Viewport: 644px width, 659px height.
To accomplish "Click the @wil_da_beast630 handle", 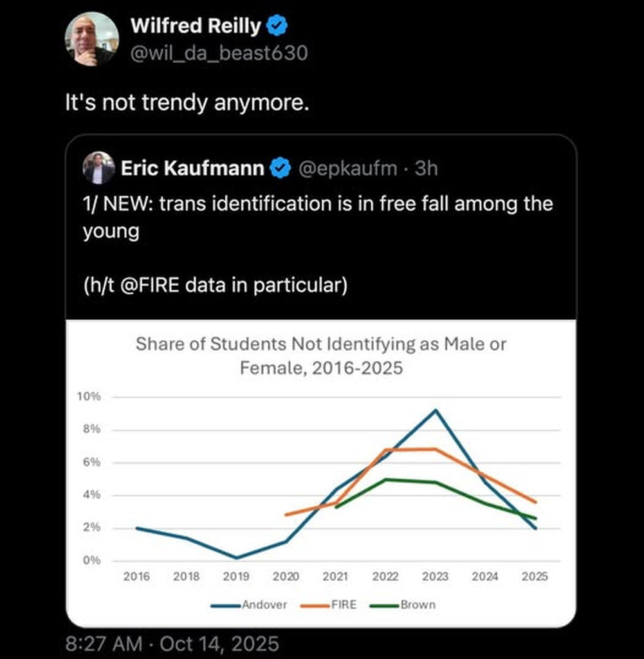I will (219, 52).
